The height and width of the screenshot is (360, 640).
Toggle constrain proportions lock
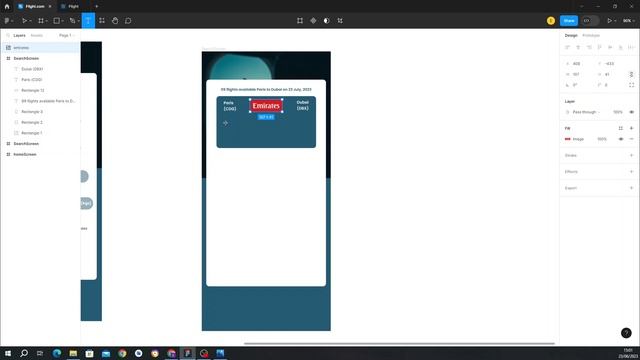[631, 74]
